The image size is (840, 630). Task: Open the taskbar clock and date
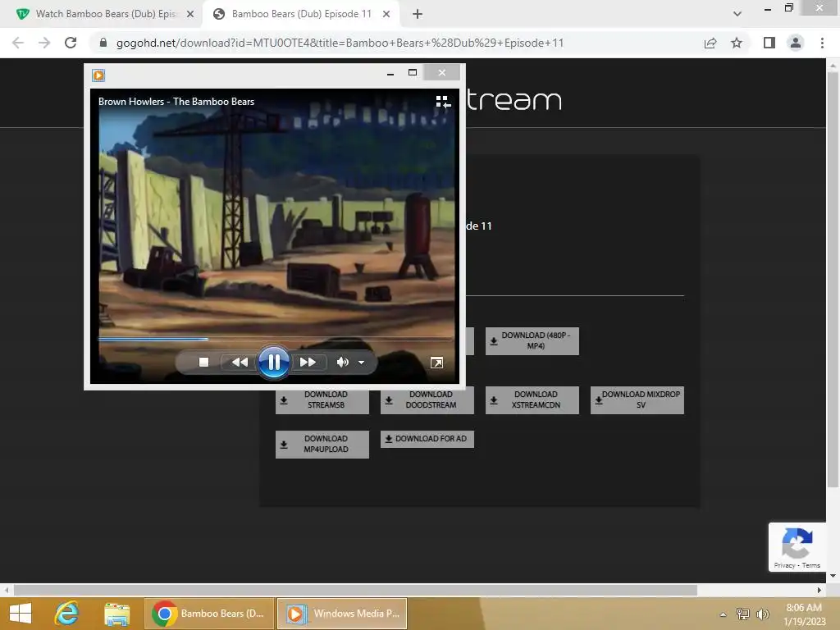[804, 614]
